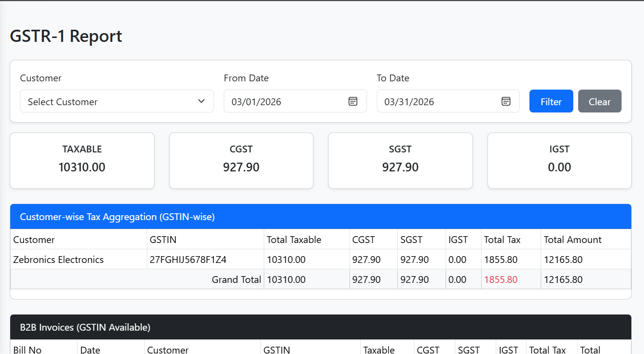Image resolution: width=644 pixels, height=354 pixels.
Task: Open calendar picker in From Date field
Action: click(x=353, y=101)
